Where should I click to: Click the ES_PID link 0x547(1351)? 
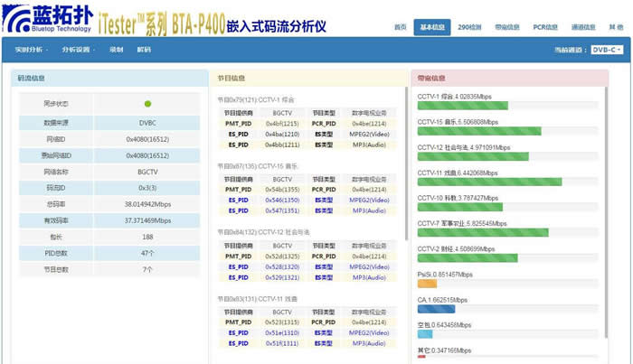tap(282, 210)
